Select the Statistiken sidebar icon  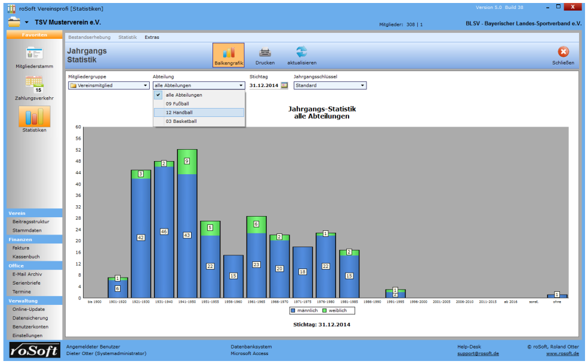click(34, 116)
